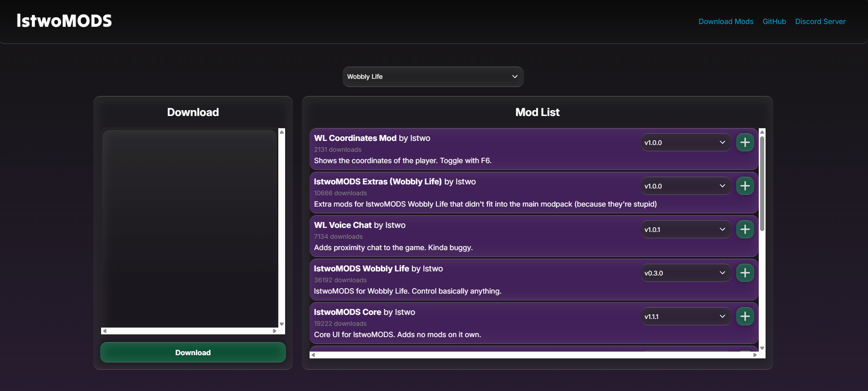Click description 'Core UI for IstwoMODS'

tap(398, 334)
